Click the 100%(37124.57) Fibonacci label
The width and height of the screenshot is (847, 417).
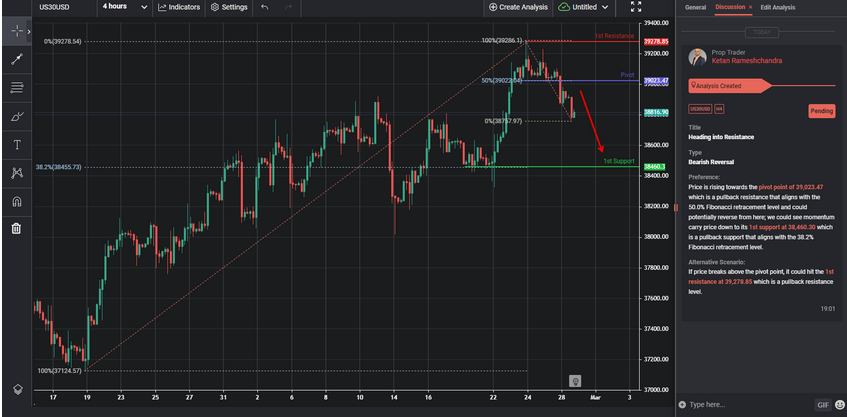coord(59,371)
